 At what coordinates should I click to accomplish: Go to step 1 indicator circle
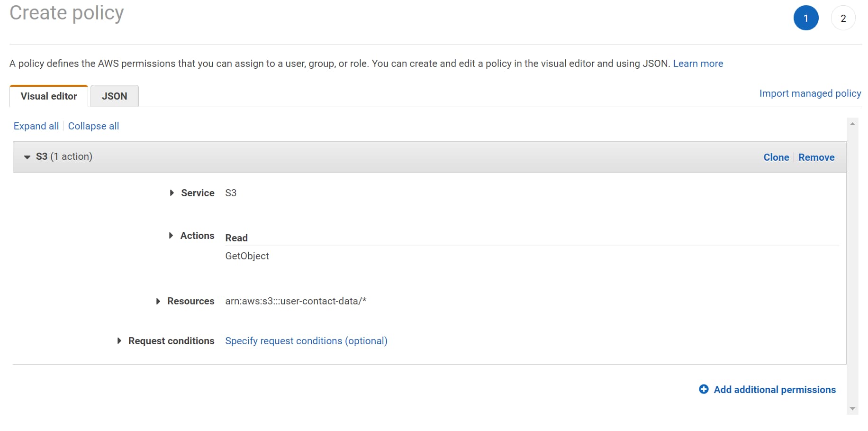(806, 18)
